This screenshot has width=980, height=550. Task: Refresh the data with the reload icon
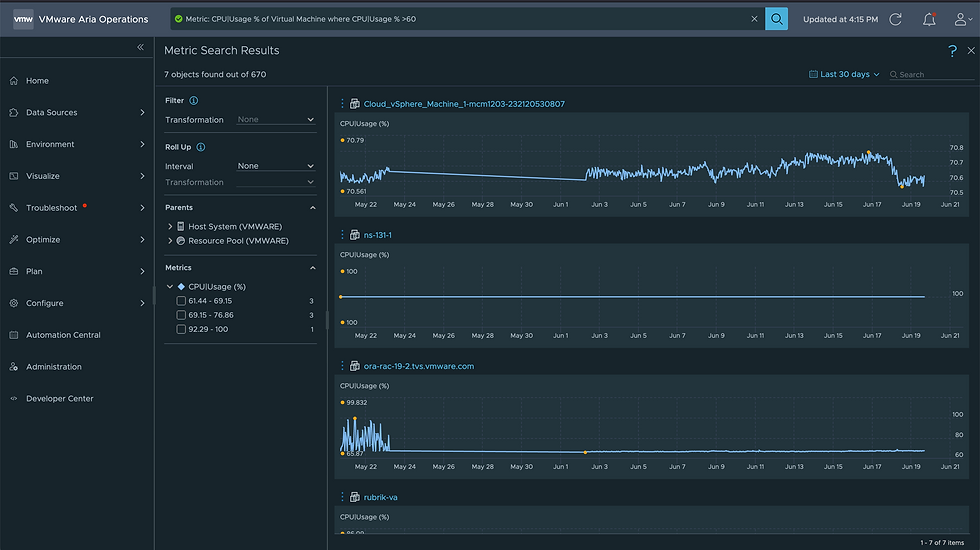(895, 19)
